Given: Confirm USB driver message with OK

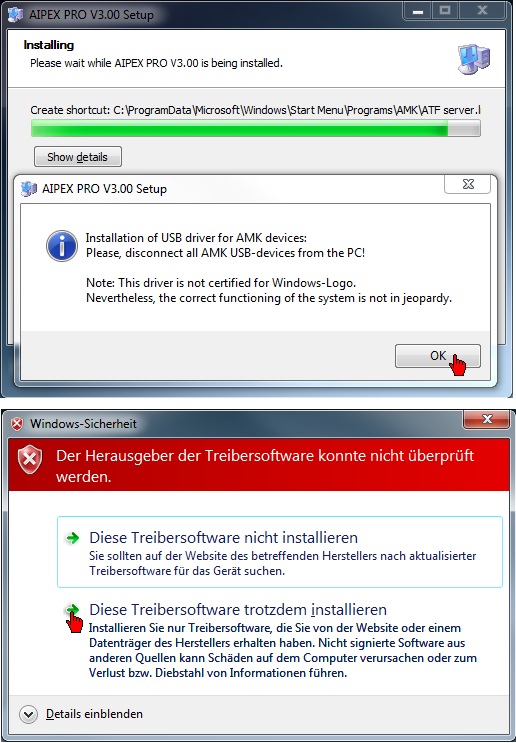Looking at the screenshot, I should pos(438,356).
